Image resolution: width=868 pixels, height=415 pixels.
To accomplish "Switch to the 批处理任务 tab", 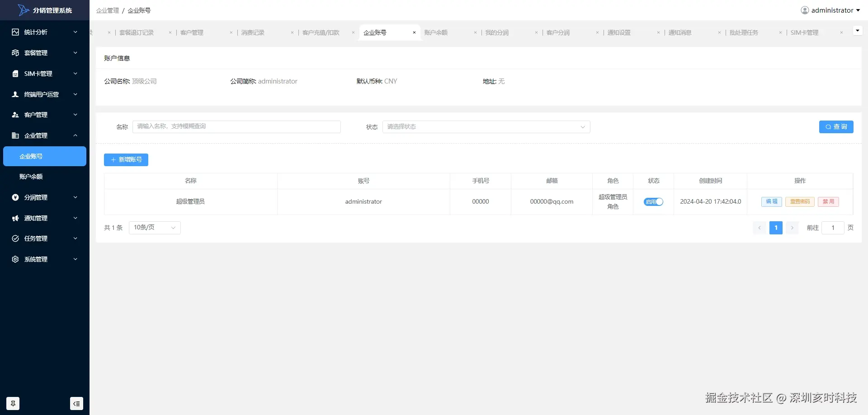I will (x=744, y=33).
